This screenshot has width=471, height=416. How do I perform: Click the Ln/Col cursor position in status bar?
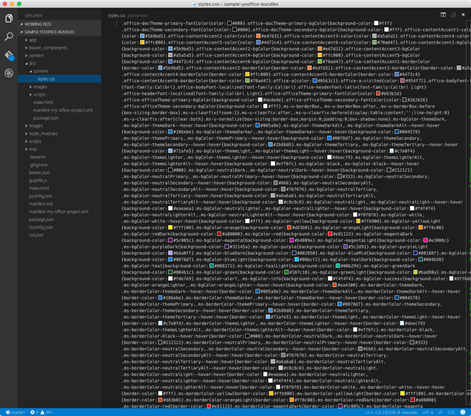(x=391, y=412)
